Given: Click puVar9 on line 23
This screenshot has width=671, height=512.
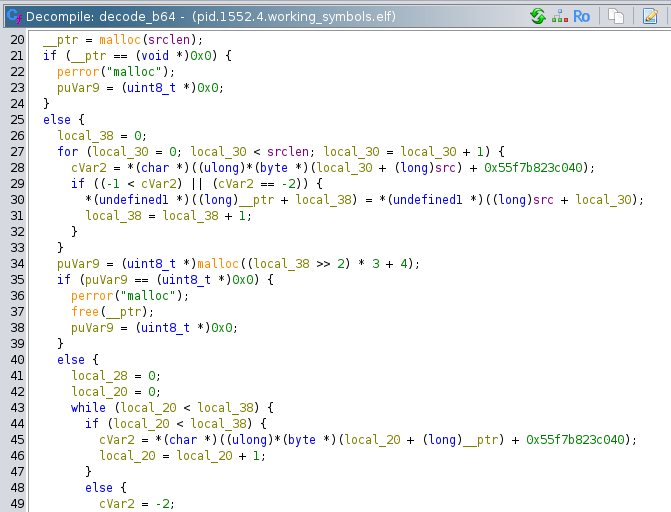Looking at the screenshot, I should click(x=78, y=88).
